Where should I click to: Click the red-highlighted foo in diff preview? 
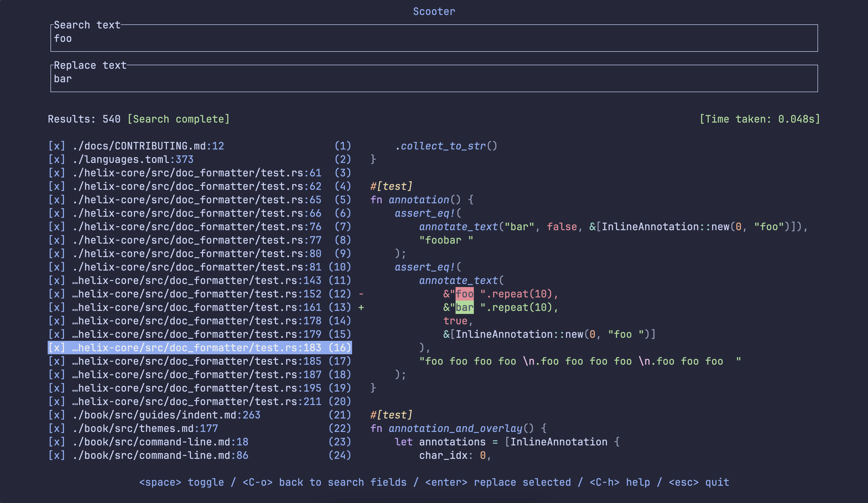[x=464, y=294]
